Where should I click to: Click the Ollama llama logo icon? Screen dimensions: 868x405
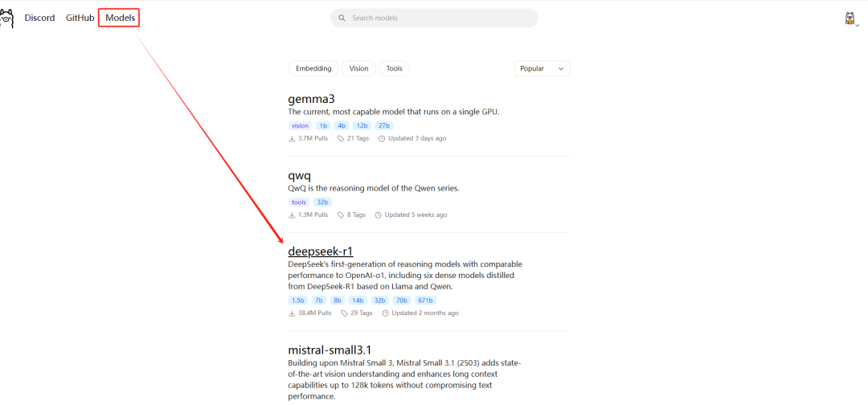coord(6,18)
